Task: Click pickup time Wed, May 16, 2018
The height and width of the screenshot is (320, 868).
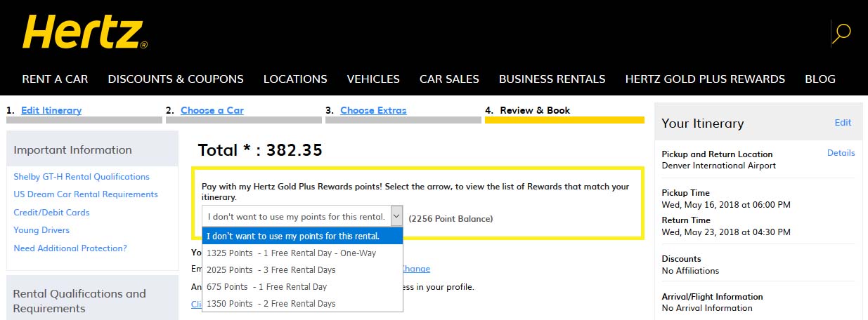Action: (726, 204)
